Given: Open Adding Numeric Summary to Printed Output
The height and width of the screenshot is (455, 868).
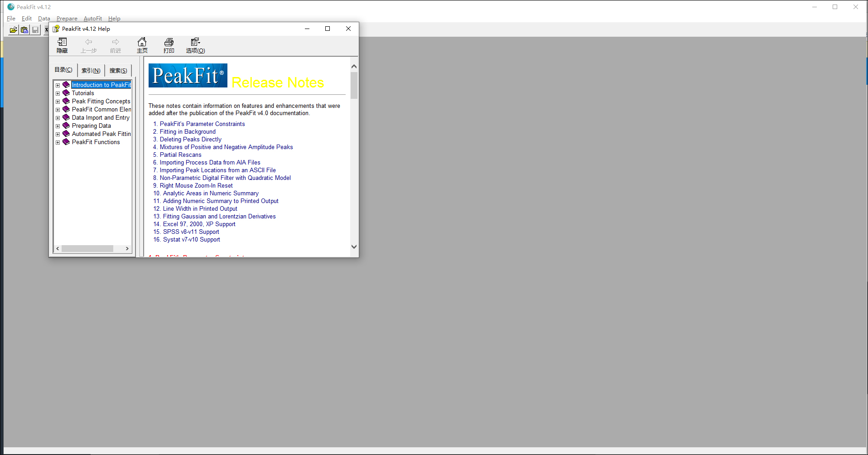Looking at the screenshot, I should click(x=221, y=201).
